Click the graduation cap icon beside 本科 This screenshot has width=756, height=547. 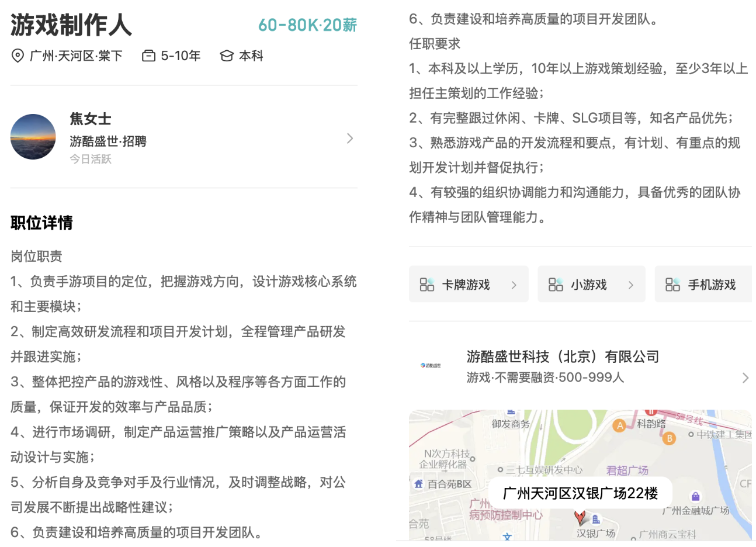tap(226, 56)
